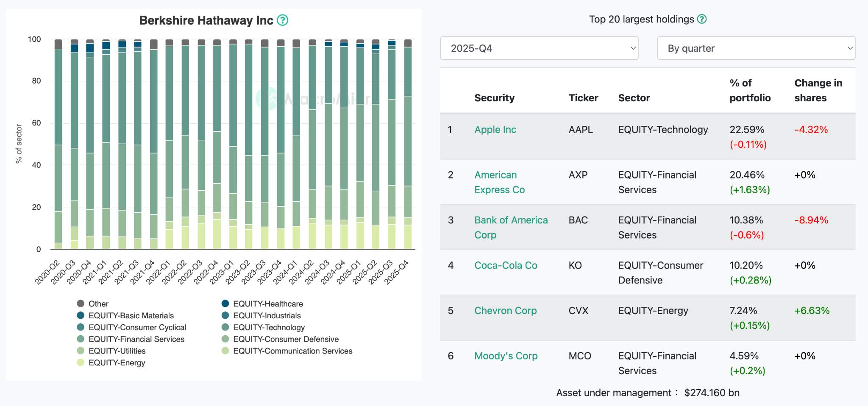Hide EQUITY-Energy series via legend
The height and width of the screenshot is (406, 868).
click(x=117, y=363)
